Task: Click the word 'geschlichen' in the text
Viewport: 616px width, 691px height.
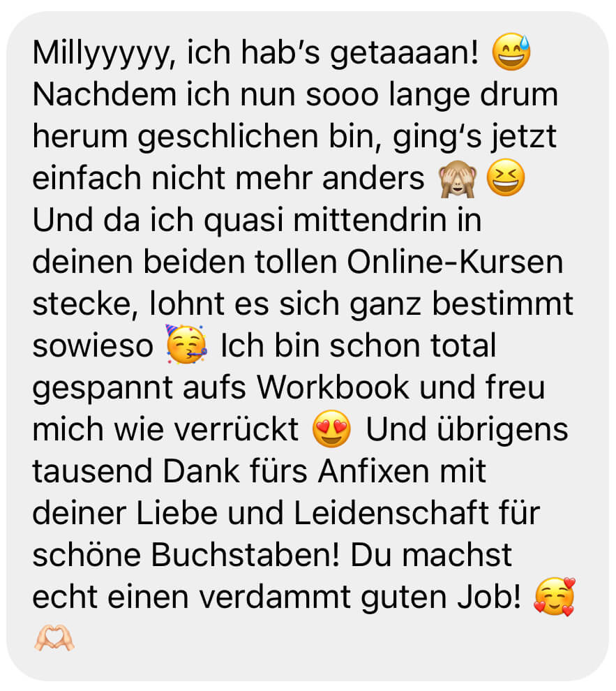Action: pyautogui.click(x=227, y=137)
